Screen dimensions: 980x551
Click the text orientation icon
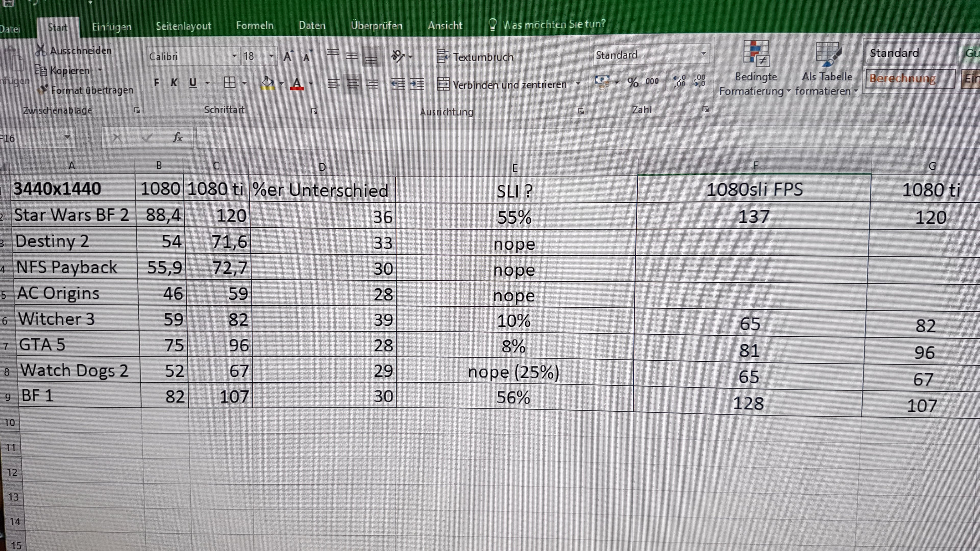pyautogui.click(x=398, y=56)
